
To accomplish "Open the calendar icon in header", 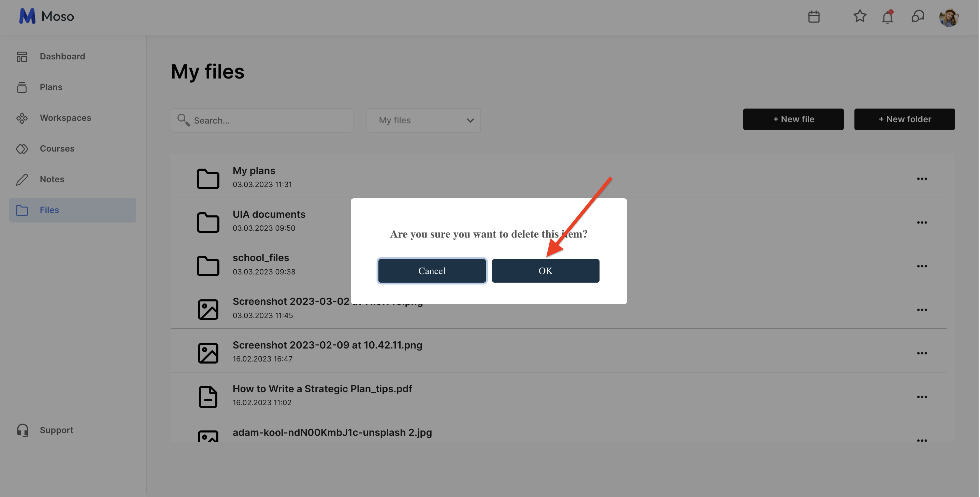I will pos(813,17).
